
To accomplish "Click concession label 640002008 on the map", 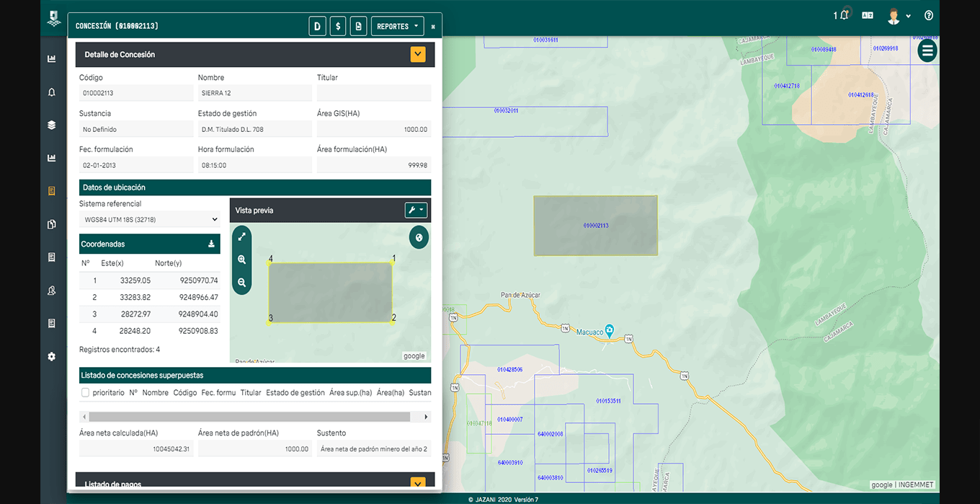I will point(550,434).
